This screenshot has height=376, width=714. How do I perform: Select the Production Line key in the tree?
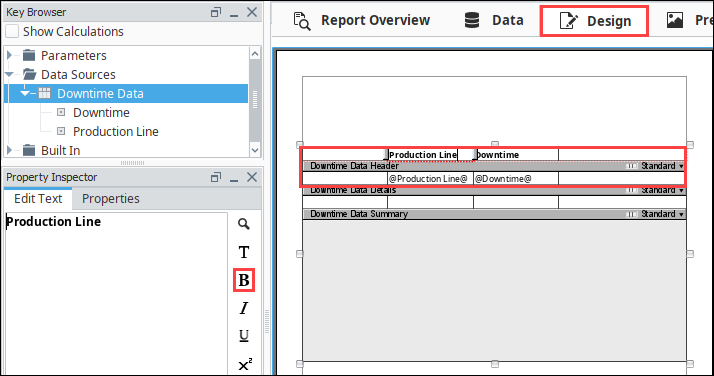click(116, 132)
